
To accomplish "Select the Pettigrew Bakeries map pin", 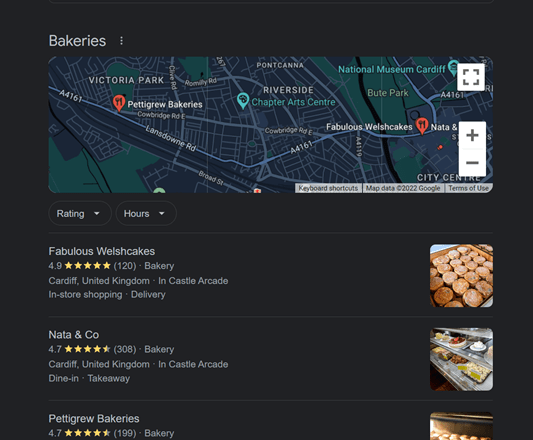I will tap(119, 103).
